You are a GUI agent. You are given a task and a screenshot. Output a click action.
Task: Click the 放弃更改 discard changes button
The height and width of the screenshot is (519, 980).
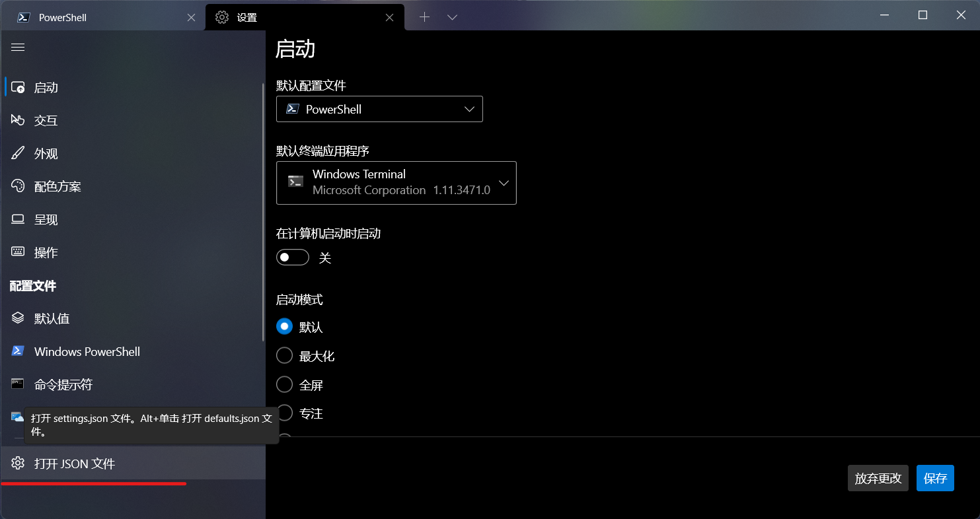coord(878,478)
